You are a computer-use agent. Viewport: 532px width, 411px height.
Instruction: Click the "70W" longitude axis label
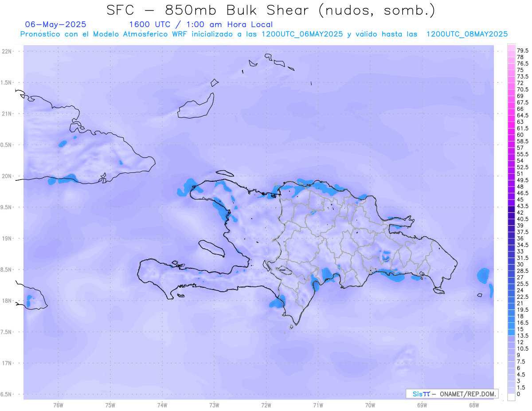pyautogui.click(x=370, y=405)
